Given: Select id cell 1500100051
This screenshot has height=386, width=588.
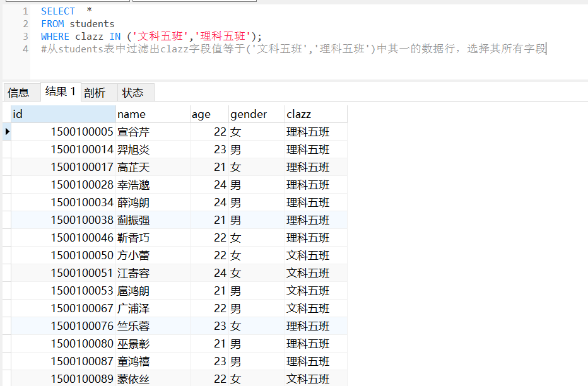Looking at the screenshot, I should 63,273.
